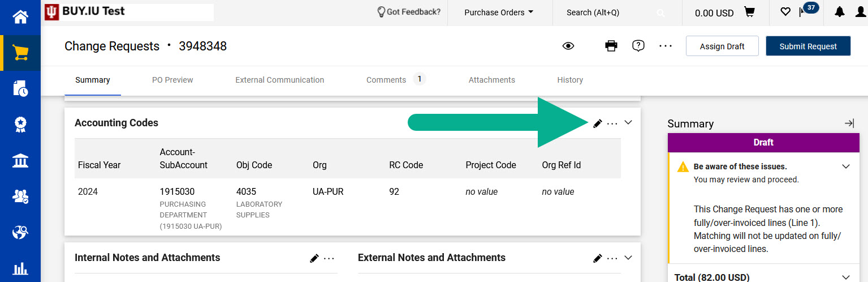Collapse the 'Be aware of these issues' warning
The height and width of the screenshot is (282, 868).
846,166
